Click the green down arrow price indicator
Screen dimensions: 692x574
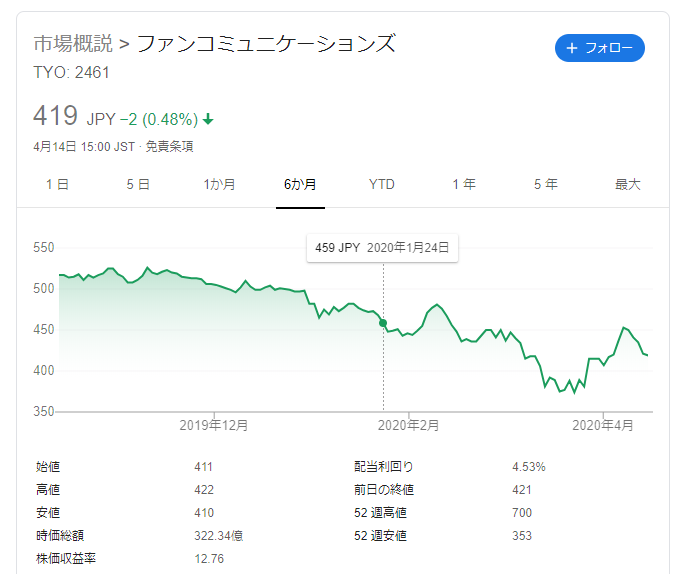[208, 120]
